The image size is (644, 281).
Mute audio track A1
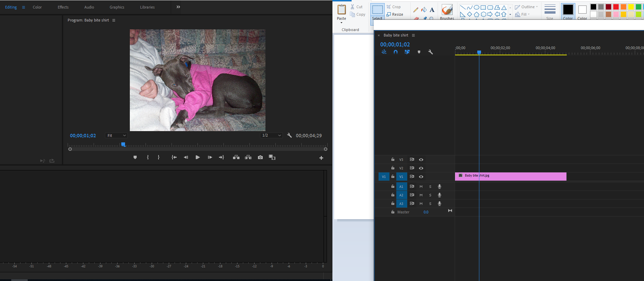[421, 186]
